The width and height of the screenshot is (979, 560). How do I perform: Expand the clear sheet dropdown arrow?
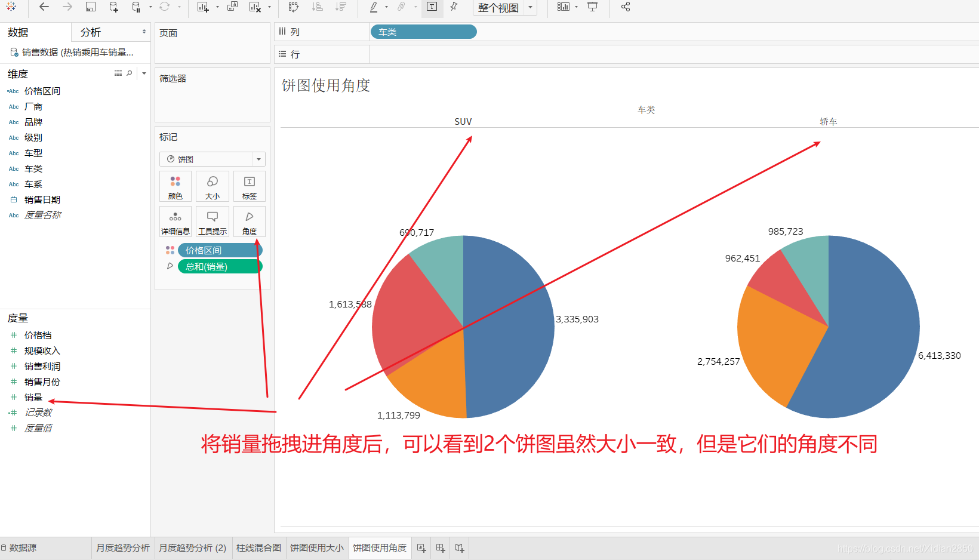pos(270,7)
